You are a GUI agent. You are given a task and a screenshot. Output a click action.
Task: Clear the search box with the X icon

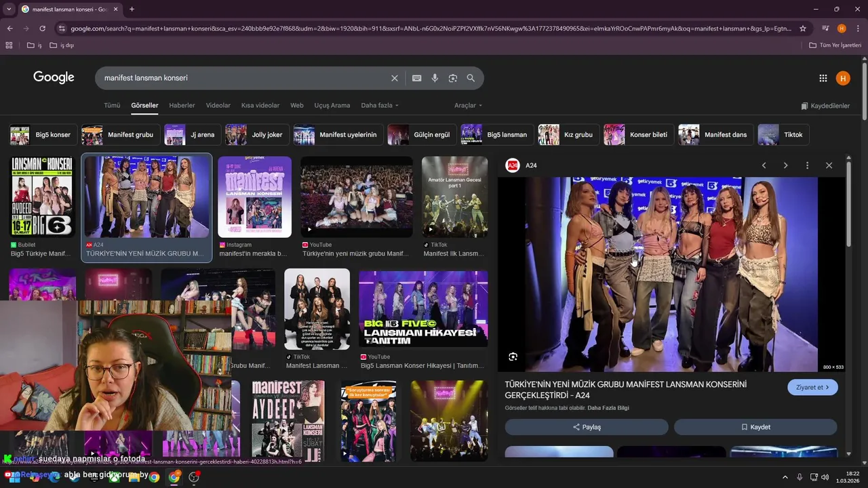point(394,78)
